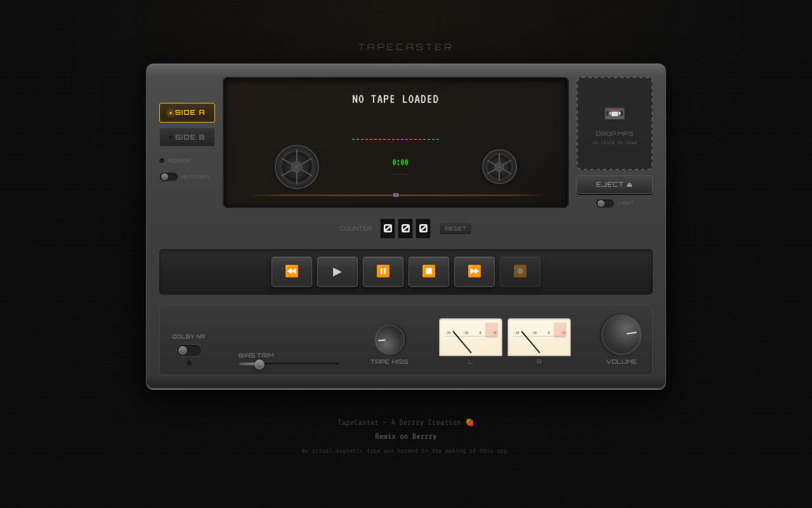
Task: Click the third counter digit
Action: click(x=423, y=229)
